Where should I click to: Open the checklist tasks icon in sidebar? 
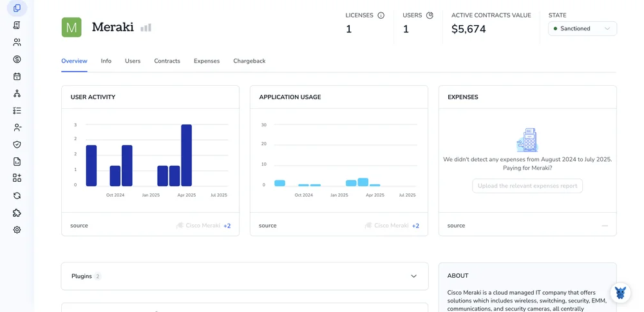[17, 111]
